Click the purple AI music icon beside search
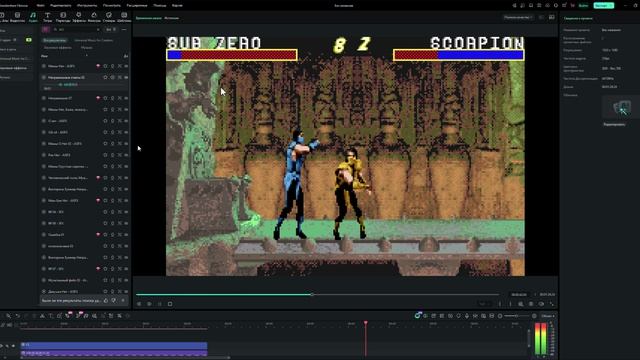Image resolution: width=640 pixels, height=360 pixels. pyautogui.click(x=45, y=29)
